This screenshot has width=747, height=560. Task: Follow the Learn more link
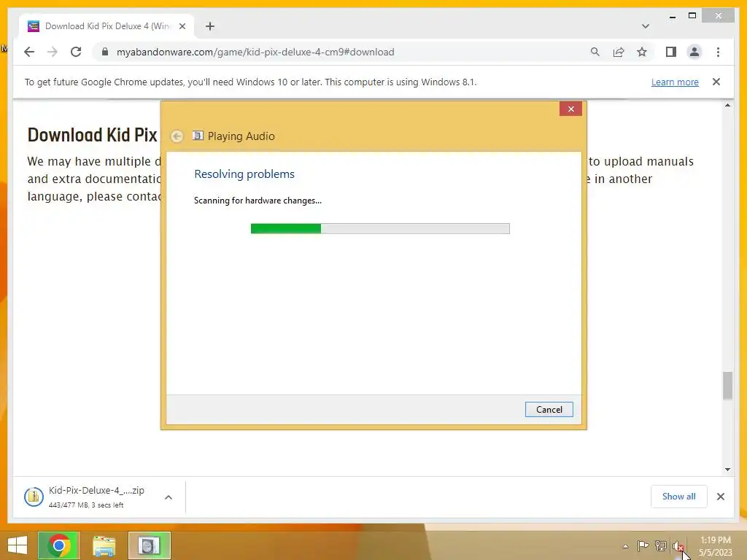[x=675, y=82]
